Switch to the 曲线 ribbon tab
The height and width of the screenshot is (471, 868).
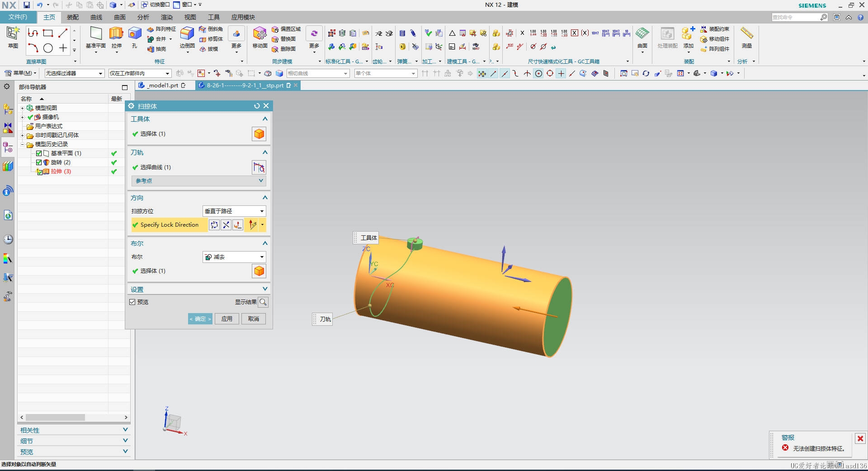click(x=96, y=17)
